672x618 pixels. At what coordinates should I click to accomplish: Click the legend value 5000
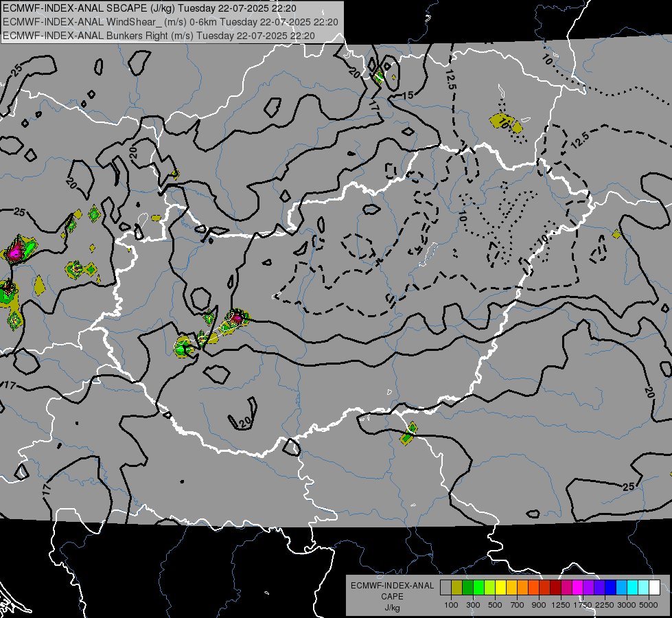649,605
